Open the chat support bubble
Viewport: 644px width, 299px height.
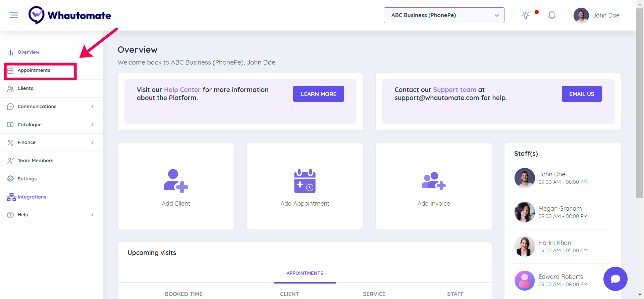click(x=615, y=279)
